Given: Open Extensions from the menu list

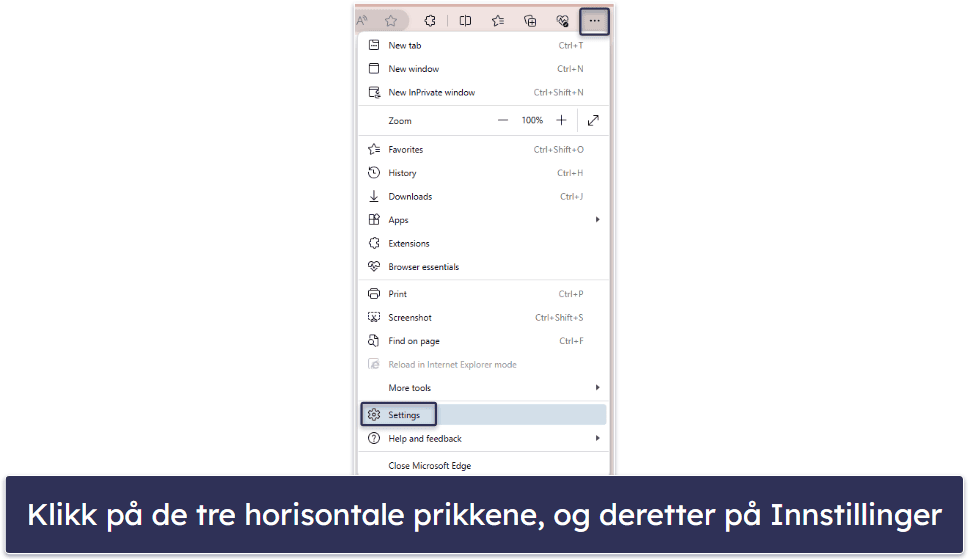Looking at the screenshot, I should tap(483, 243).
